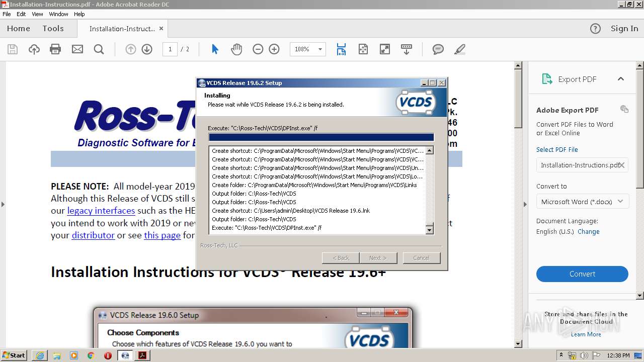Open Internet Explorer from taskbar
The width and height of the screenshot is (644, 362).
tap(40, 355)
